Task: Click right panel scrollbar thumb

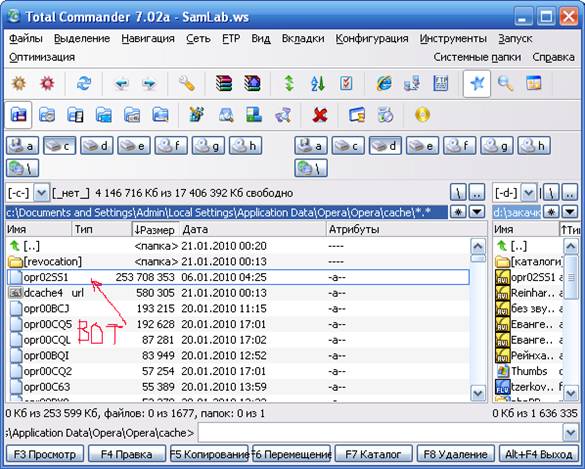Action: coord(571,277)
